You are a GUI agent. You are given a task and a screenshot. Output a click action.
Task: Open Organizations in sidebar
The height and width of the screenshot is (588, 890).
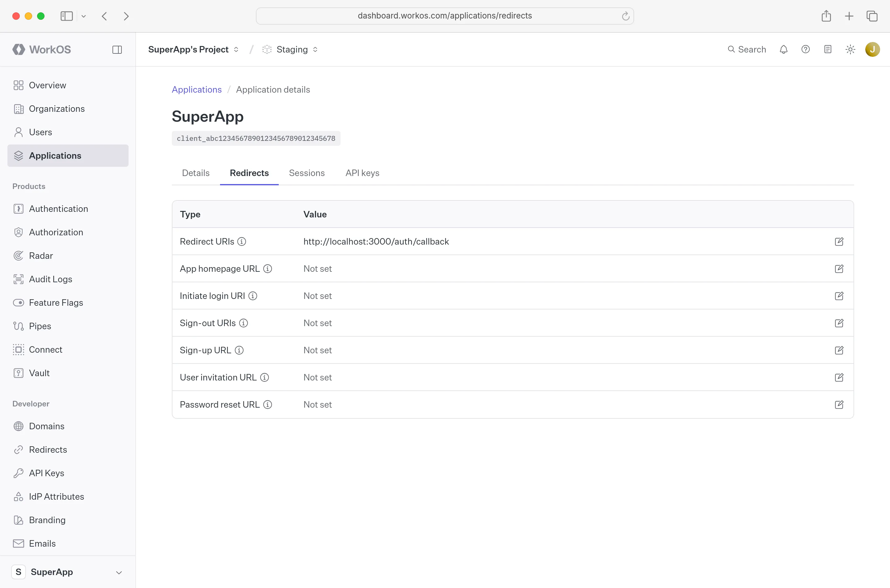tap(68, 109)
